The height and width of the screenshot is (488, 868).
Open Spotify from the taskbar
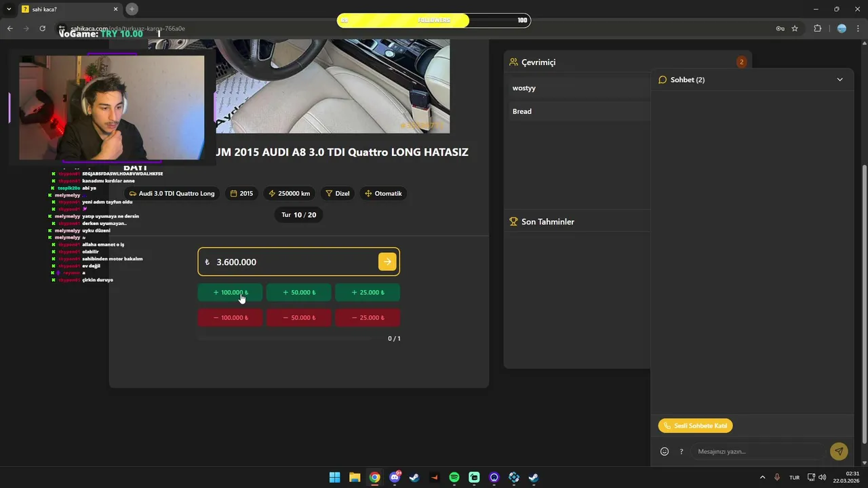click(454, 477)
